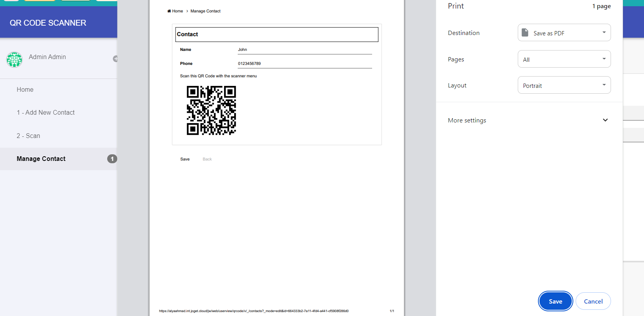The height and width of the screenshot is (316, 644).
Task: Cancel the Print dialog
Action: click(x=593, y=301)
